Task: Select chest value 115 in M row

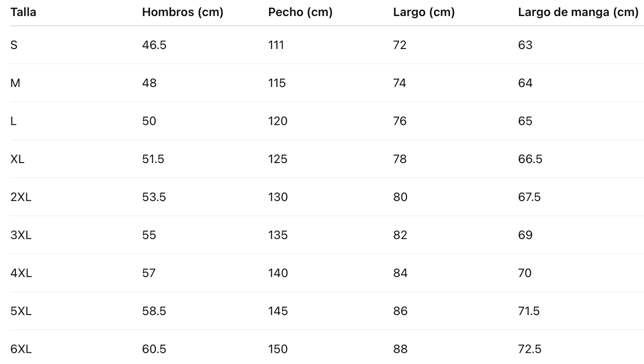Action: point(277,83)
